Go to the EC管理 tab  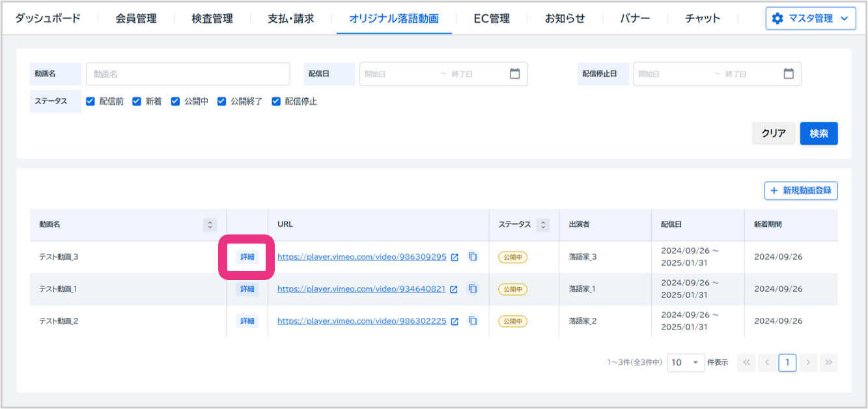492,18
